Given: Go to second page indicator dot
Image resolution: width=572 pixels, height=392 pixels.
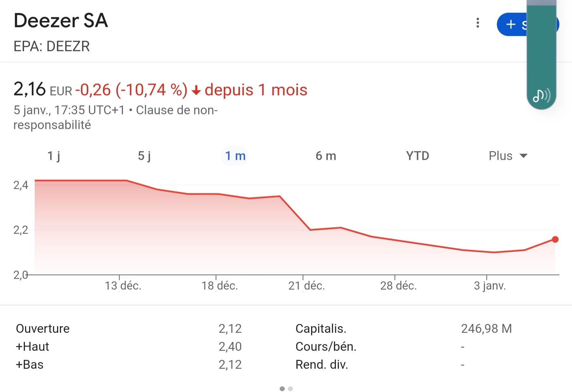Looking at the screenshot, I should 290,389.
